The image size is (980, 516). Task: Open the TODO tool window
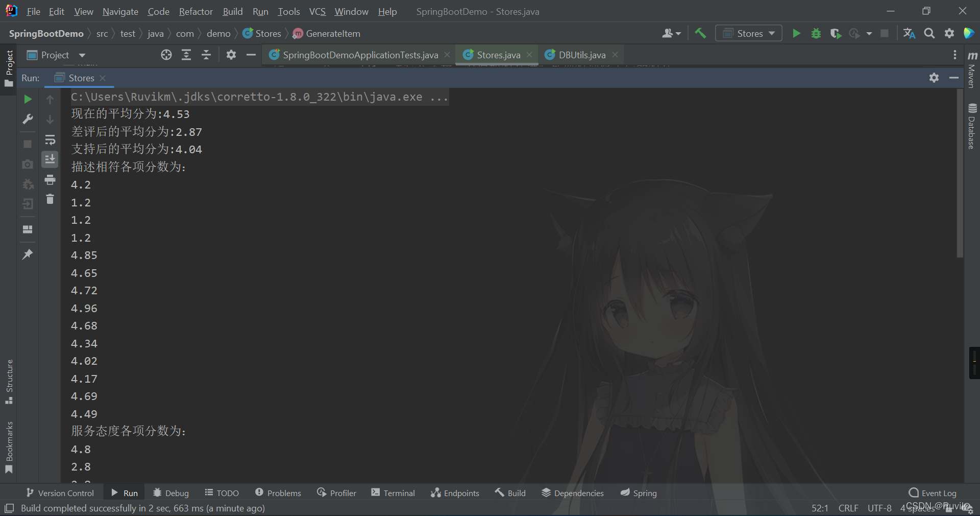click(222, 493)
